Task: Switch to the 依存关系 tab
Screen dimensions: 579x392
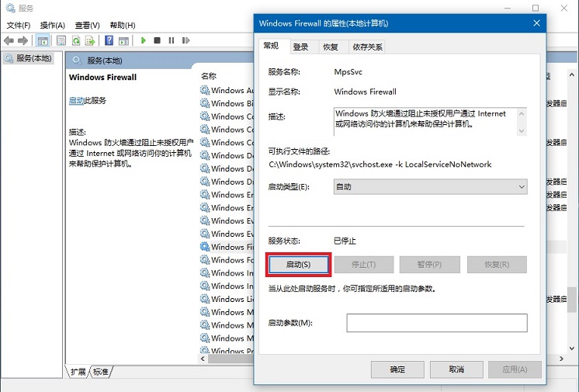Action: 367,47
